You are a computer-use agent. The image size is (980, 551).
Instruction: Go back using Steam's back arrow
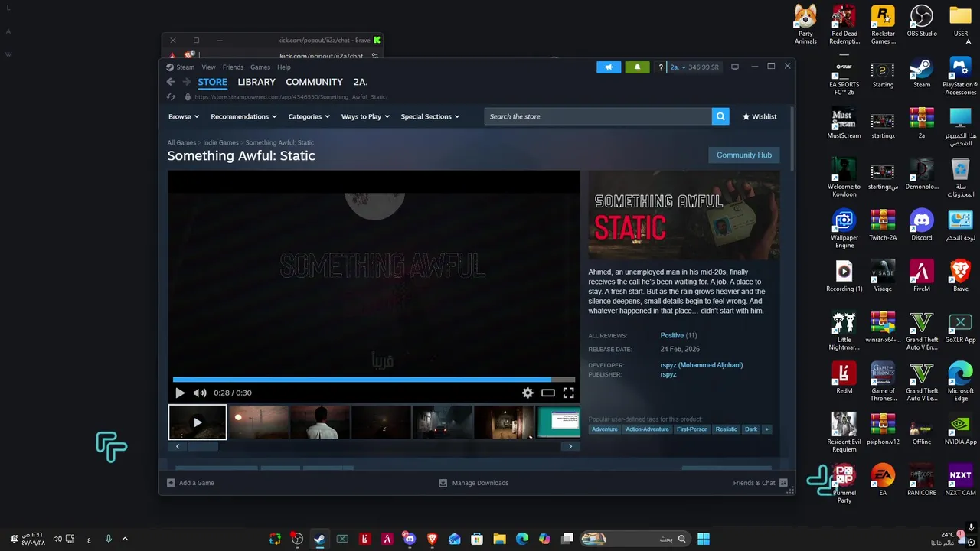tap(171, 82)
